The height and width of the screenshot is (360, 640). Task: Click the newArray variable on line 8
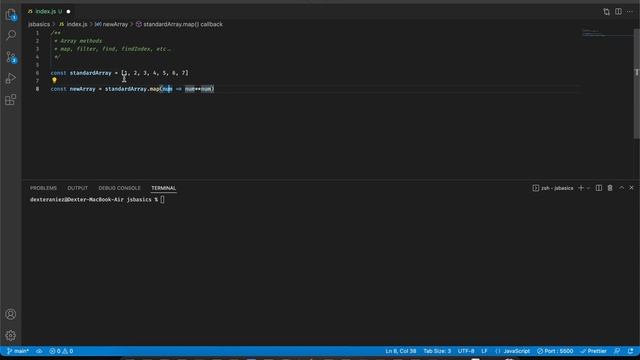pyautogui.click(x=82, y=89)
